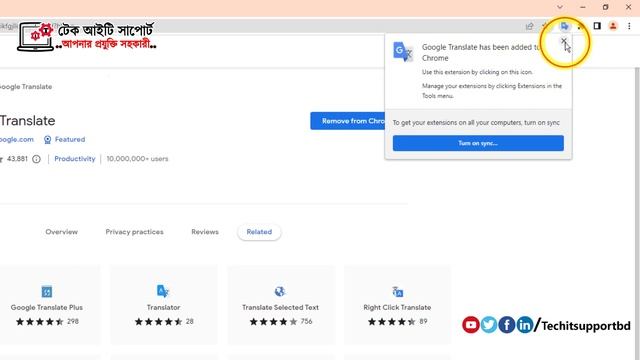The height and width of the screenshot is (360, 640).
Task: Switch to the Privacy practices tab
Action: (134, 232)
